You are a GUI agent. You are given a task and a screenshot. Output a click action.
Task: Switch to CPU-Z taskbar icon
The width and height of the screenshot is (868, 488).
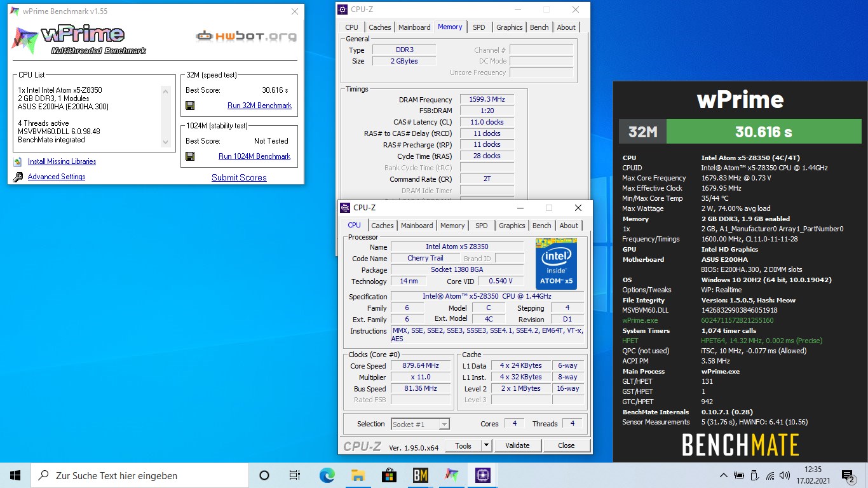(x=482, y=475)
